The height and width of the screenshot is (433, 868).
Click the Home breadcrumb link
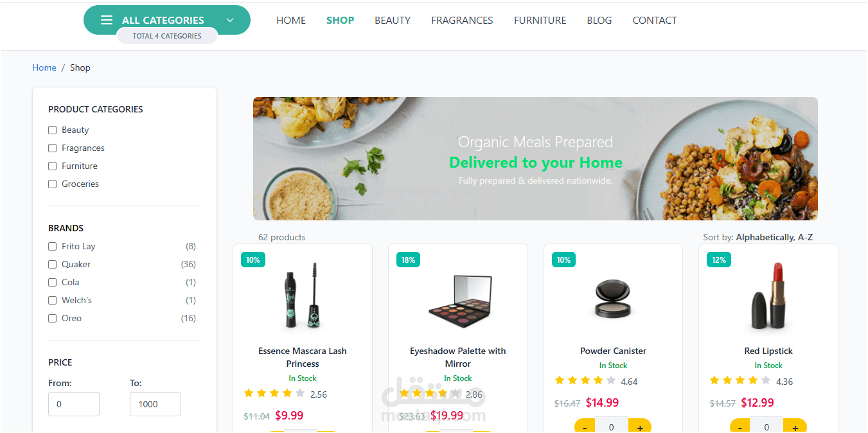(x=44, y=67)
